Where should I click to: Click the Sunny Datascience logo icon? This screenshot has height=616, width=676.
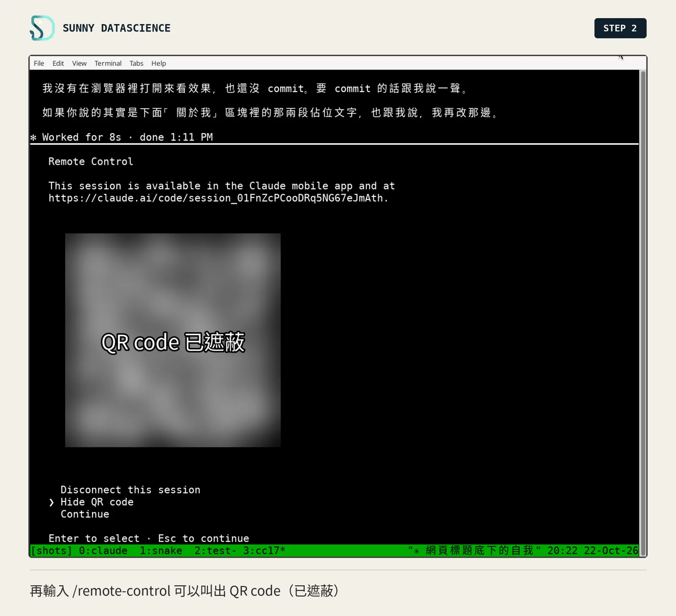pos(42,28)
